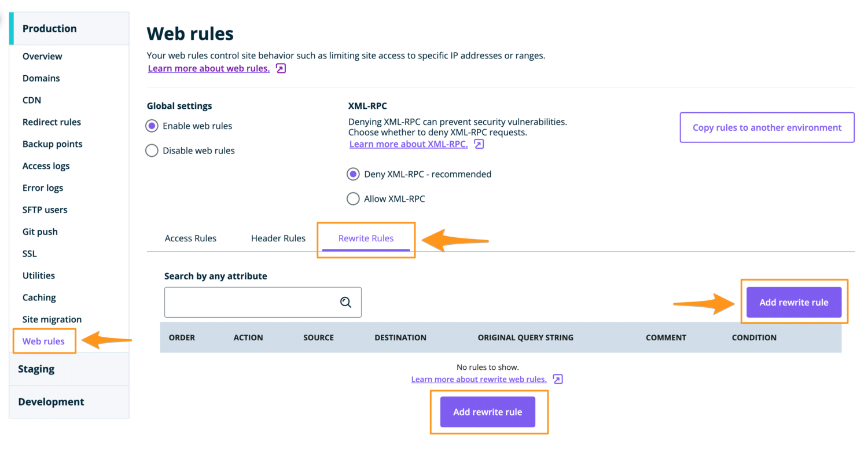The width and height of the screenshot is (868, 467).
Task: Click the external link icon after rewrite web rules
Action: pos(557,379)
